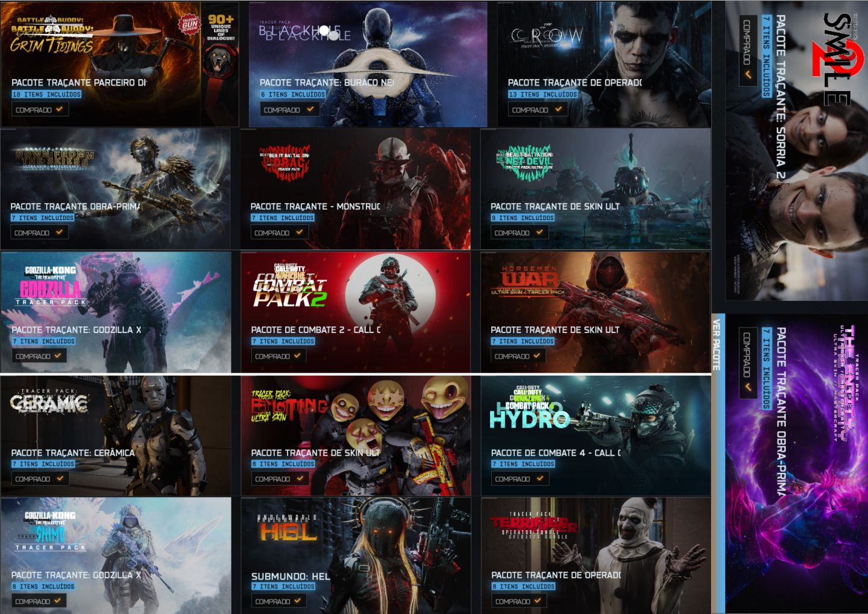Select the 'PACOTE TRAÇANTE - MONSTRUC' title
The height and width of the screenshot is (614, 868).
pos(315,206)
